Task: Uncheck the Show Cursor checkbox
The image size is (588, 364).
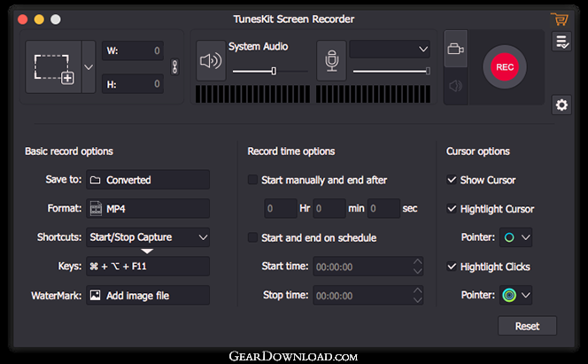Action: (x=452, y=180)
